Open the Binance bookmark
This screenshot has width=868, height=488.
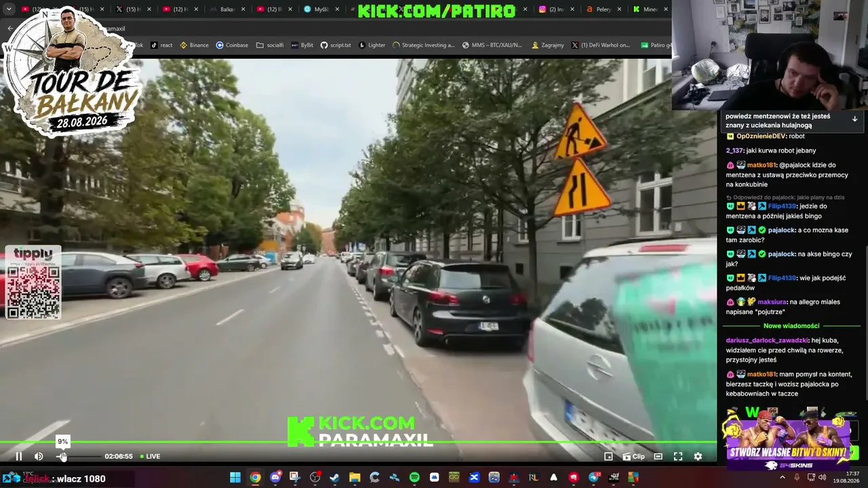194,45
